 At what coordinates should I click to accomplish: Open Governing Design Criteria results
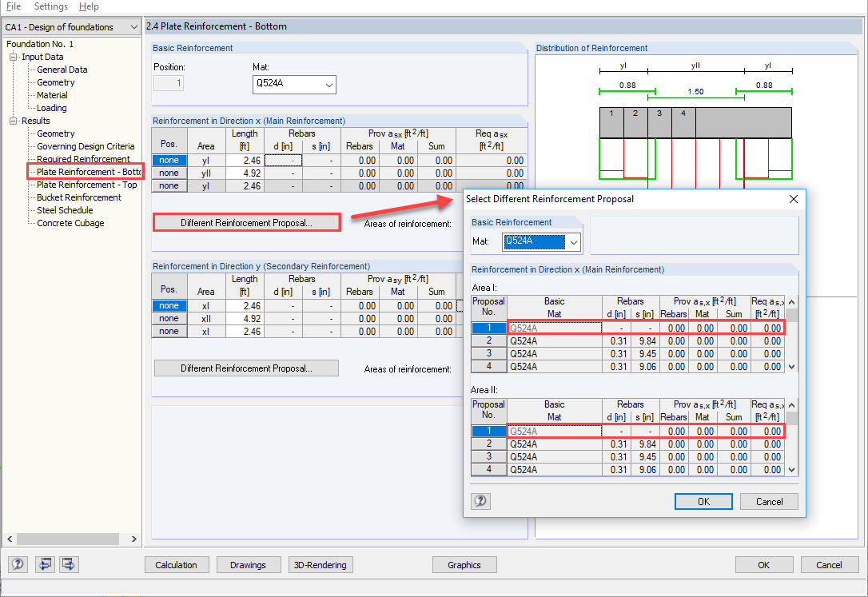[x=86, y=146]
